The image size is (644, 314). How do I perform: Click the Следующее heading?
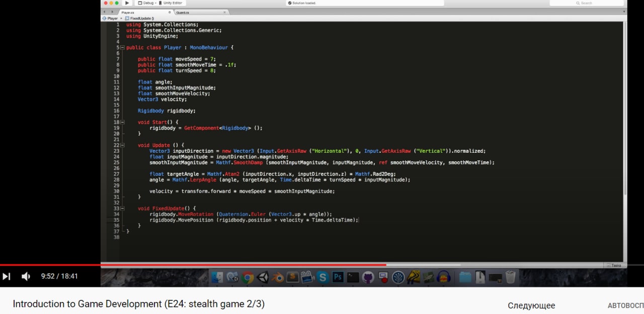pos(531,305)
